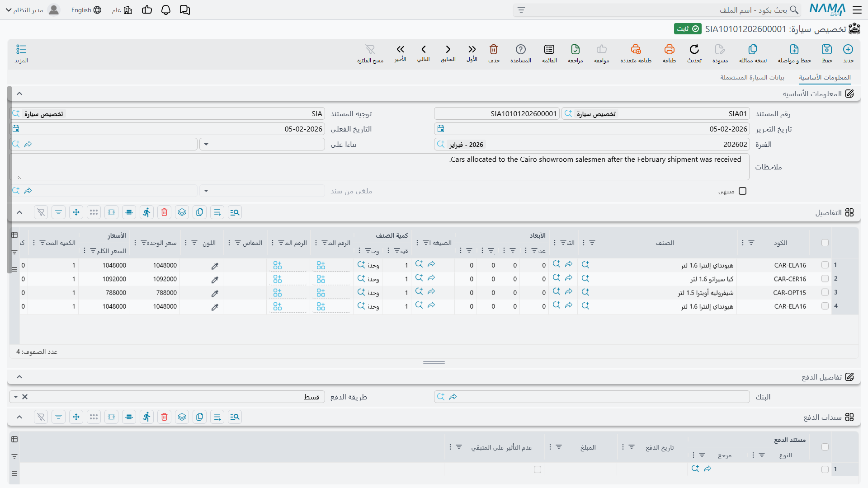
Task: Collapse المعلومات الأساسية section
Action: [x=19, y=94]
